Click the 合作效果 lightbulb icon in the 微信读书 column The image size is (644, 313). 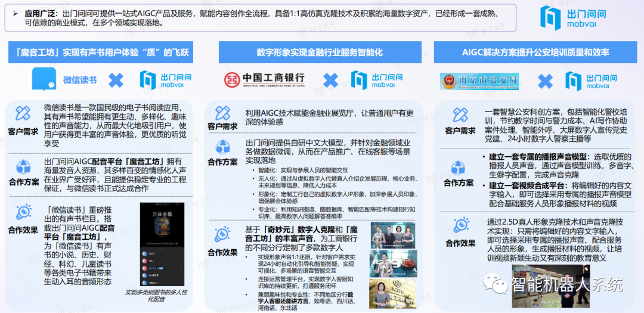coord(23,213)
